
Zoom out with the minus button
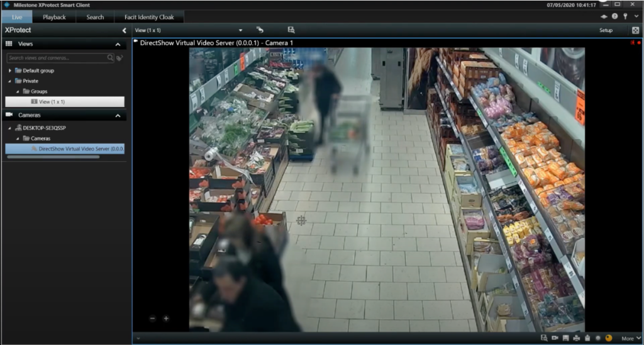[x=152, y=319]
